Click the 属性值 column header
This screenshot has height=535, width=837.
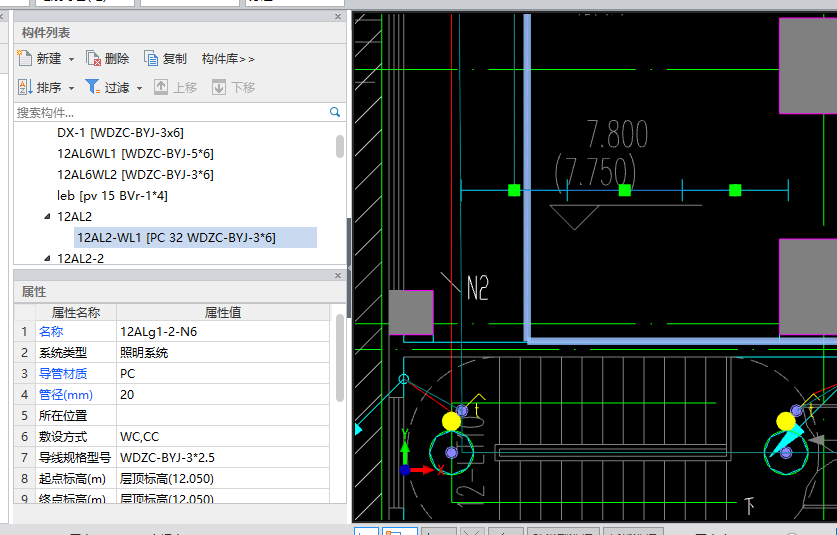[x=223, y=312]
